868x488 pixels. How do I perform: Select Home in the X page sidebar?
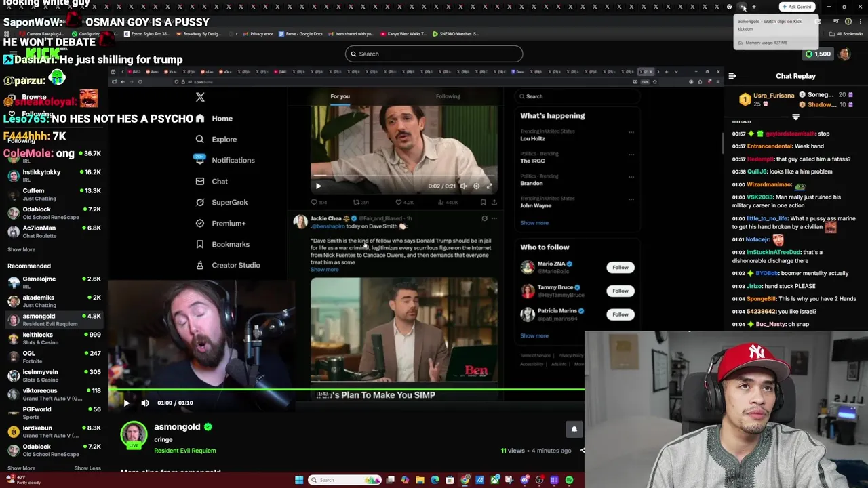pyautogui.click(x=214, y=119)
